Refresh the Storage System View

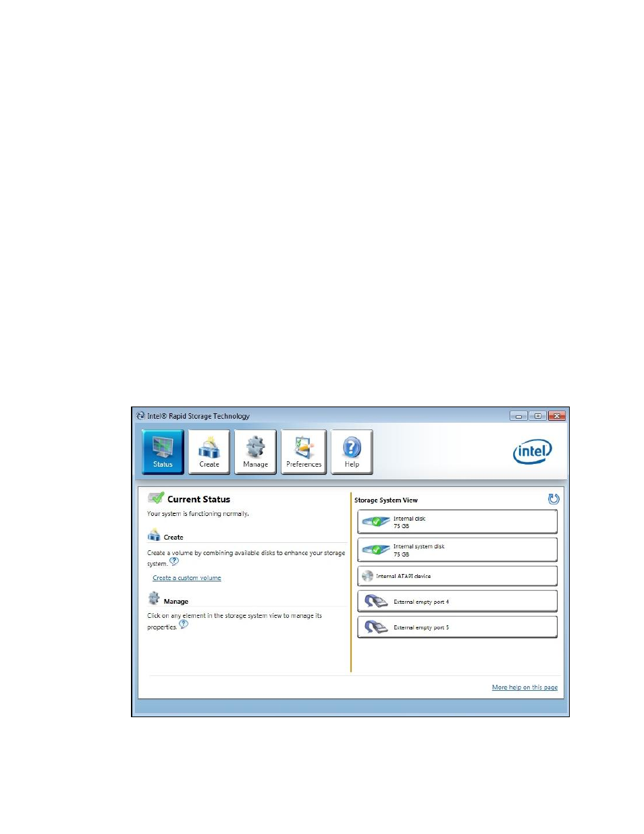554,499
